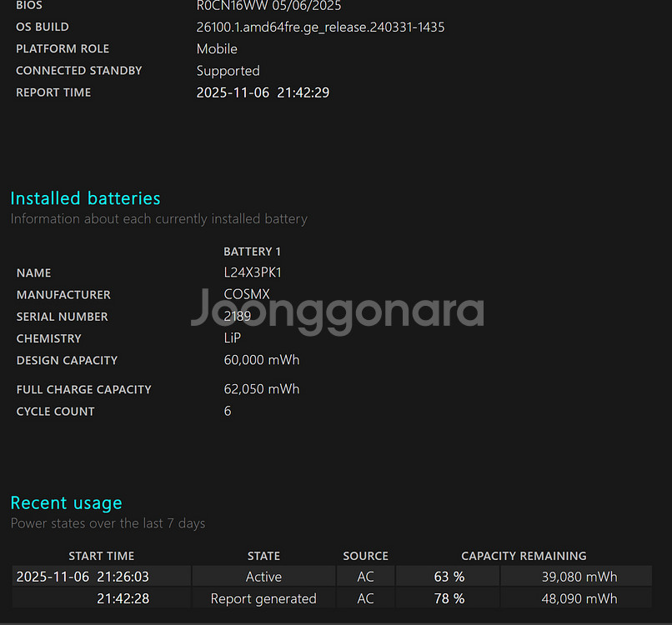Screen dimensions: 672x625
Task: Click the serial number 2189
Action: click(x=236, y=316)
